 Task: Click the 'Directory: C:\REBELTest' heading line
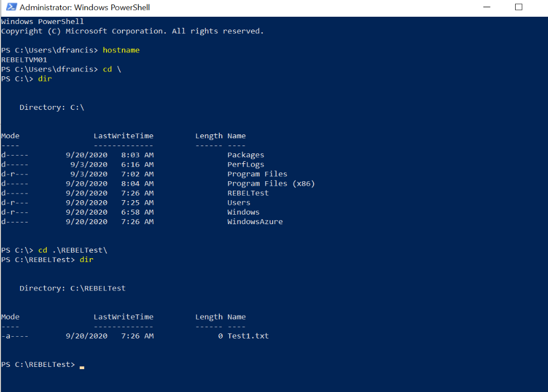72,288
